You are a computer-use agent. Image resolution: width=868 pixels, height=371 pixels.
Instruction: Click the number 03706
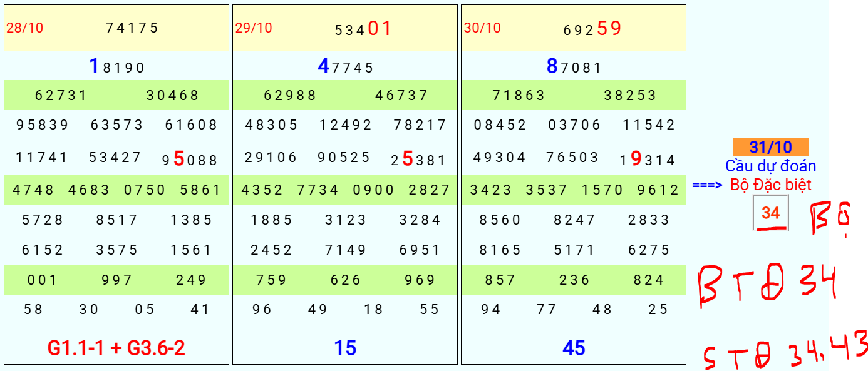(x=574, y=125)
